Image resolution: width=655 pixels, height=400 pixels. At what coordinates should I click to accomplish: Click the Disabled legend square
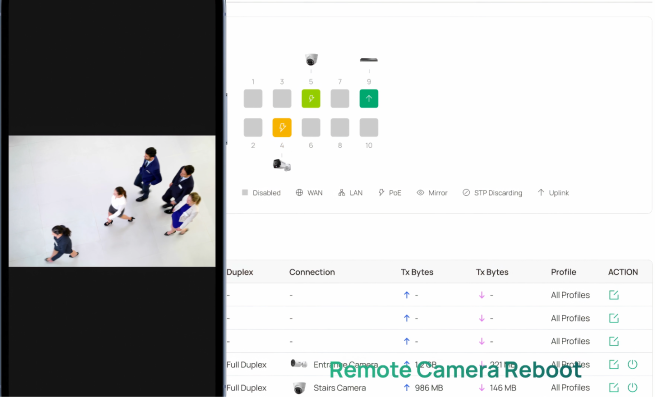pos(245,192)
